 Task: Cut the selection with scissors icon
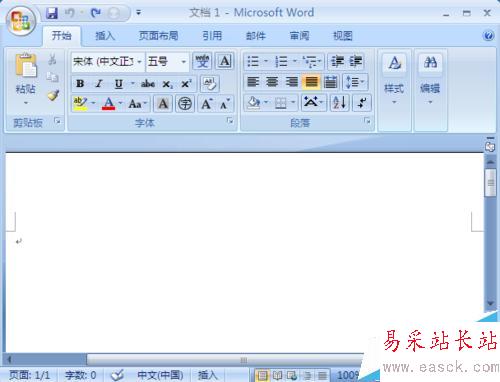[x=52, y=60]
